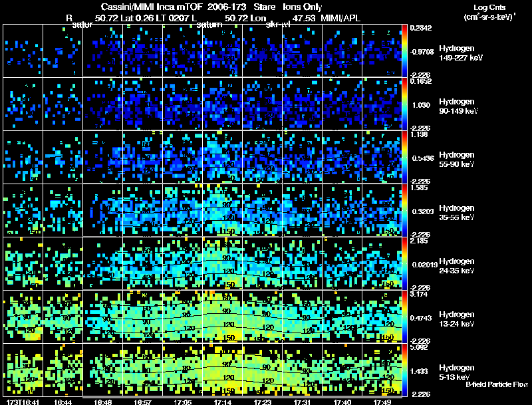Click the '17:23' time label
532x405 pixels.
[x=263, y=402]
